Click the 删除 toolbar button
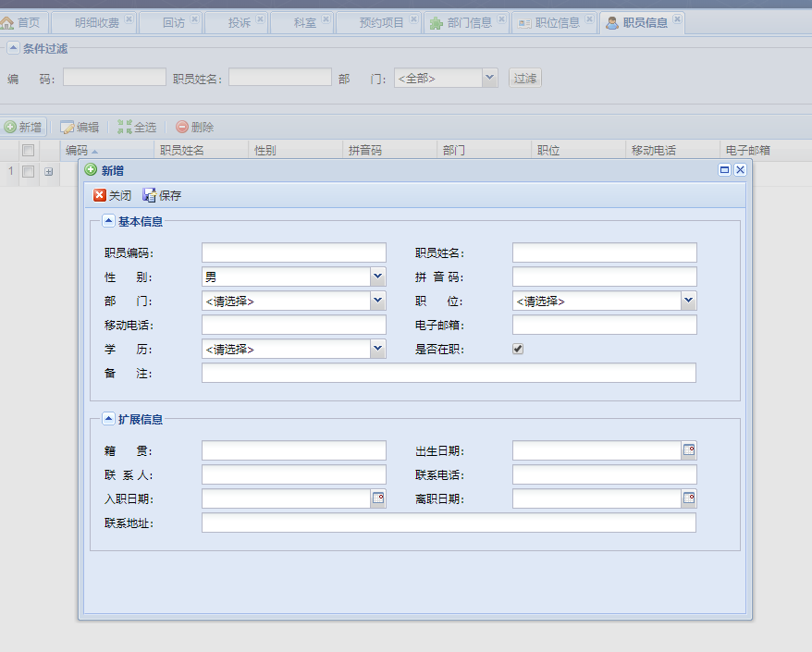The image size is (812, 652). [x=195, y=127]
